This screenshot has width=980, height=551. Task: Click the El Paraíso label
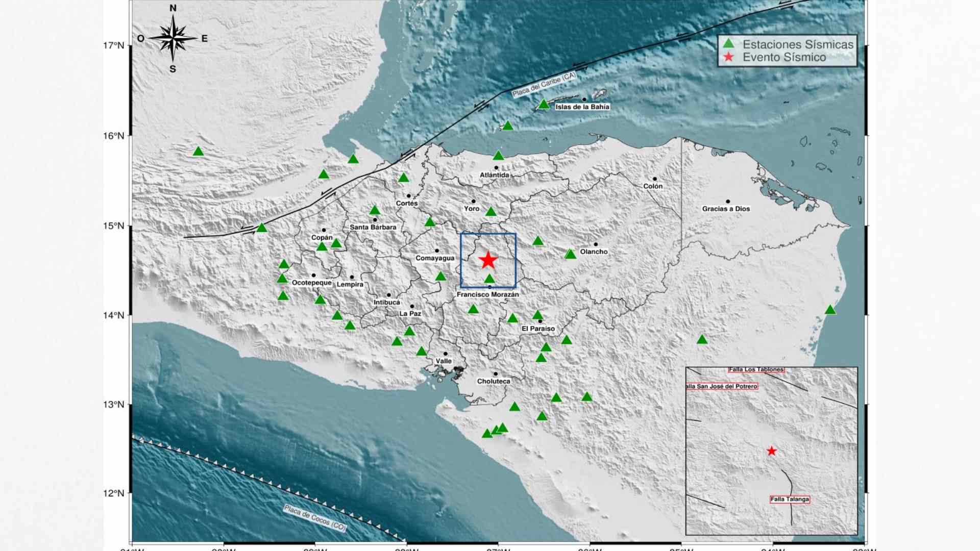pos(538,329)
